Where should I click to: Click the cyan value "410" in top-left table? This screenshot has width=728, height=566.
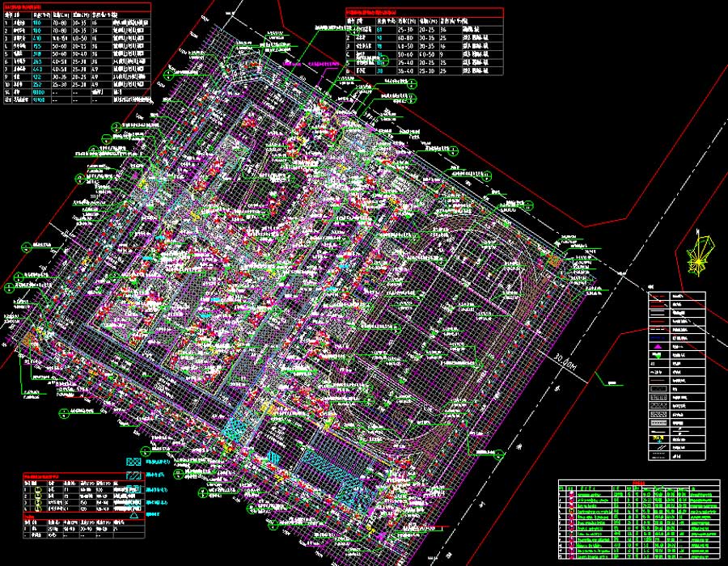coord(37,38)
